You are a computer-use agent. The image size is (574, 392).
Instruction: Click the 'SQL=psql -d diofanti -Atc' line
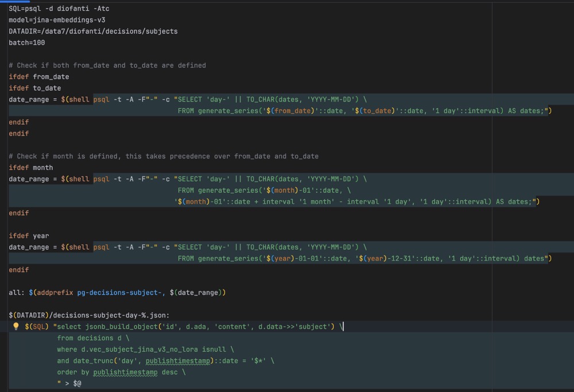pyautogui.click(x=59, y=9)
